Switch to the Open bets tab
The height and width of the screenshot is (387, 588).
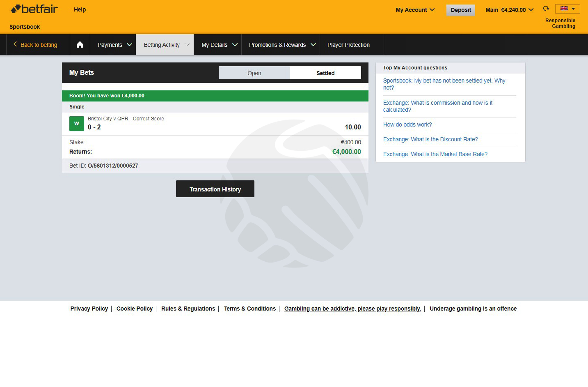[x=254, y=73]
